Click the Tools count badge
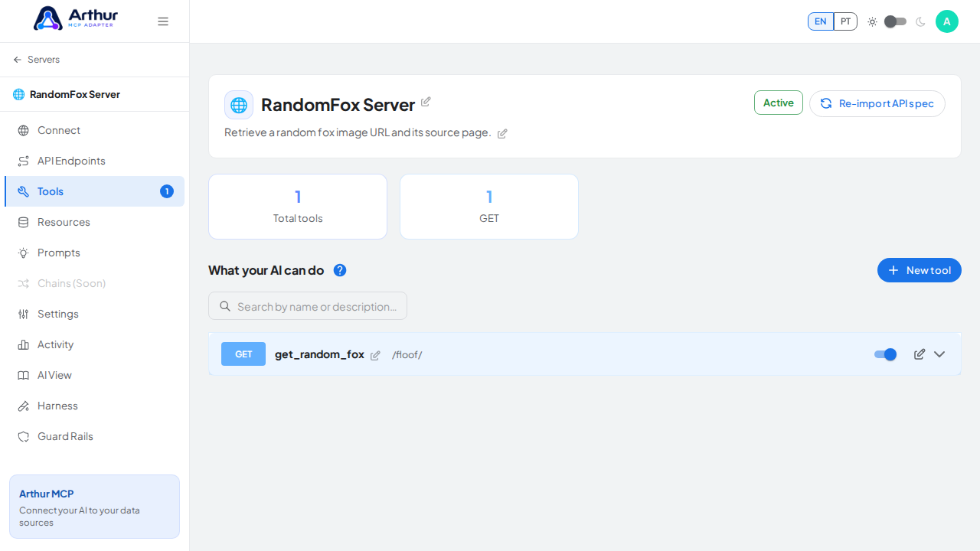 point(167,191)
